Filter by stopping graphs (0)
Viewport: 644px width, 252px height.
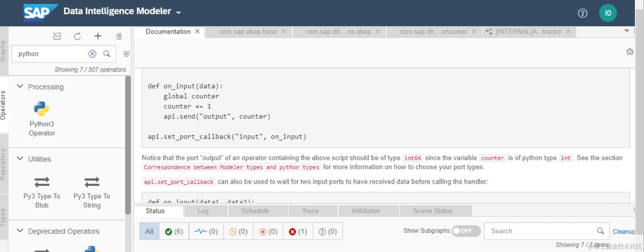[x=268, y=231]
